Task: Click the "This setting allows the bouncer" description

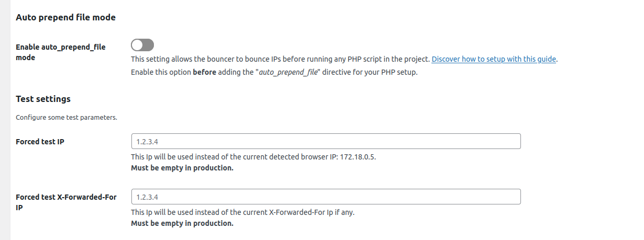Action: pos(280,59)
